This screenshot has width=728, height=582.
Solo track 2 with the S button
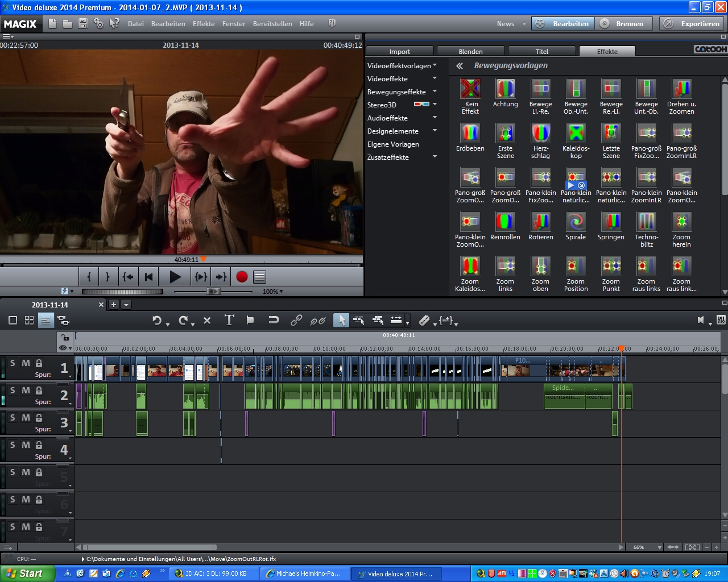13,390
